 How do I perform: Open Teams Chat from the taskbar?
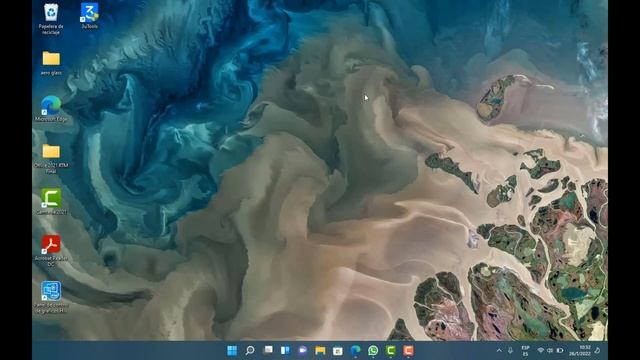pyautogui.click(x=303, y=350)
